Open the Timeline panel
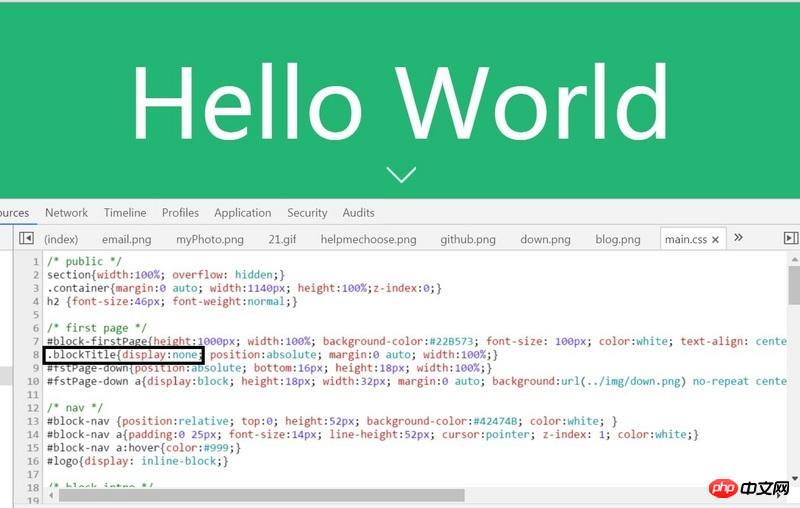Viewport: 800px width, 508px height. click(x=125, y=213)
